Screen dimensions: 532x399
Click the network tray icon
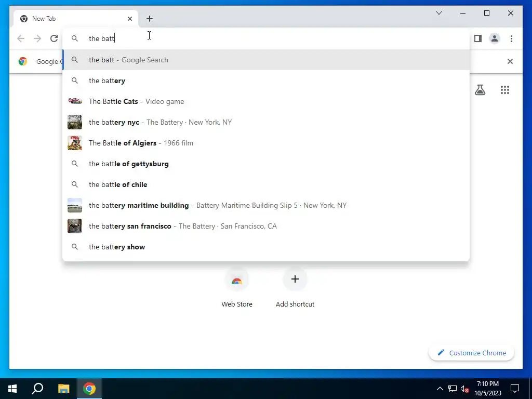click(x=453, y=389)
